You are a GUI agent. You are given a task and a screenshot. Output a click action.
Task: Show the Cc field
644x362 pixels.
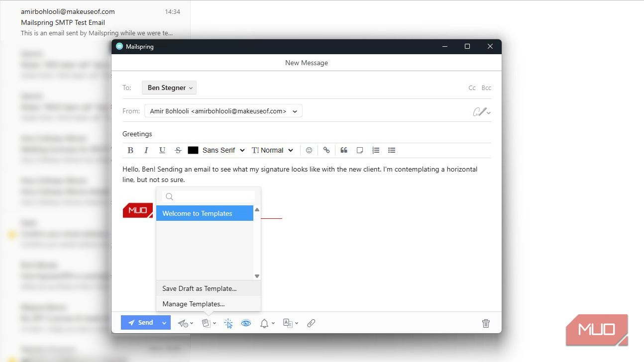click(x=472, y=88)
